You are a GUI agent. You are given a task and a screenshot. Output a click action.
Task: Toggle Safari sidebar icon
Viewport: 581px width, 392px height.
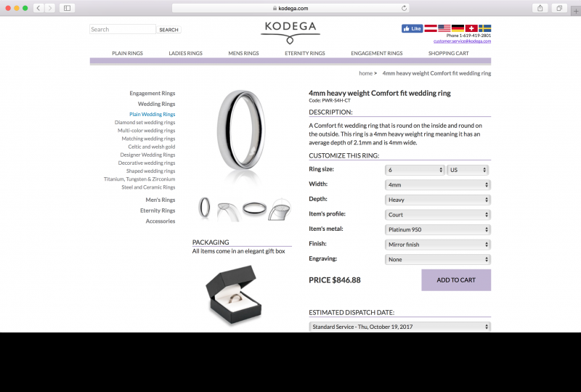click(67, 8)
